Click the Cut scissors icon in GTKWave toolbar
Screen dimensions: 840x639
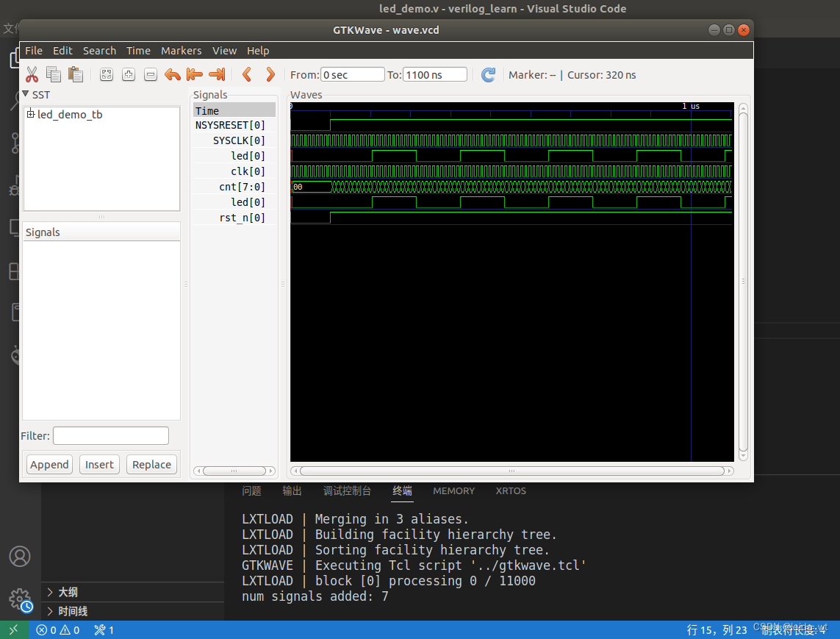pos(32,74)
